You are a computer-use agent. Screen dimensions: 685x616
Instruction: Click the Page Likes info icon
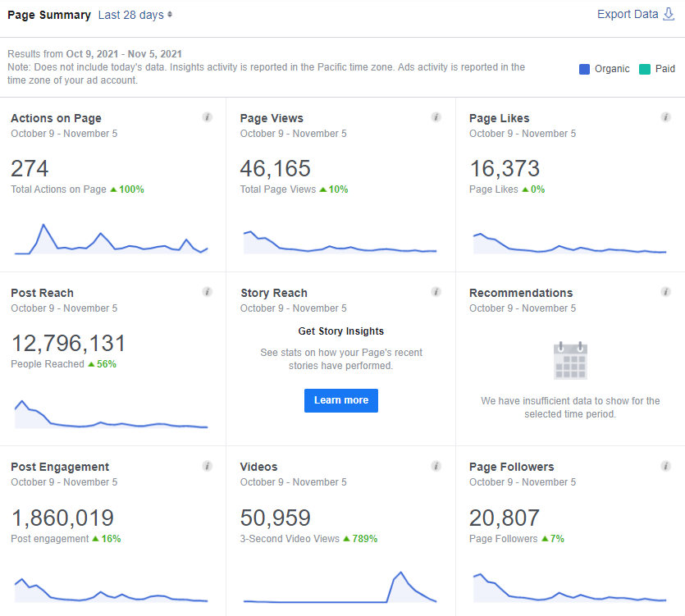[665, 117]
